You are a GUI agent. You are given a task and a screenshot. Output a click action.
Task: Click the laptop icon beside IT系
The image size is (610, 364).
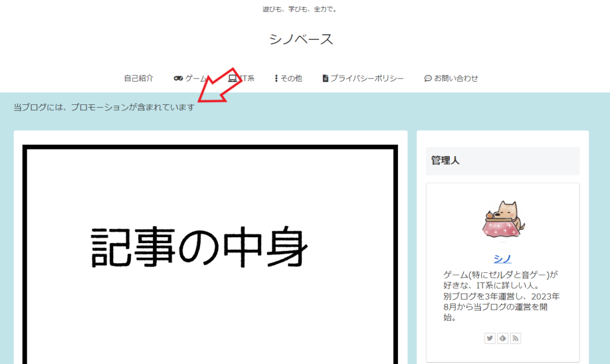232,78
